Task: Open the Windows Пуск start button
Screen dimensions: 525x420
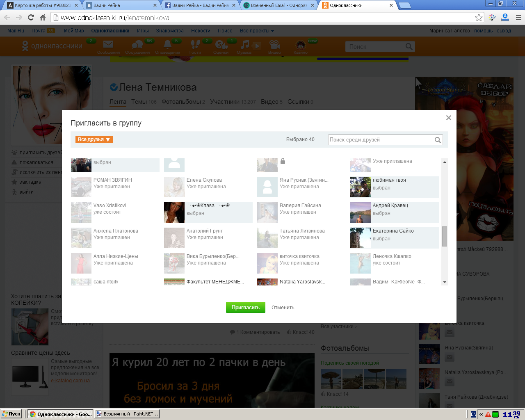Action: [11, 414]
